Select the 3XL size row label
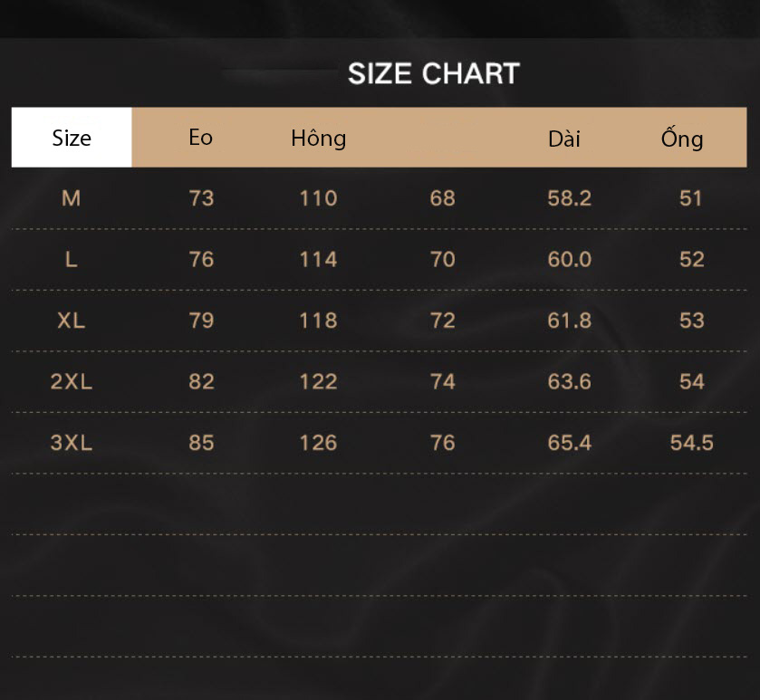The image size is (760, 700). [x=72, y=443]
